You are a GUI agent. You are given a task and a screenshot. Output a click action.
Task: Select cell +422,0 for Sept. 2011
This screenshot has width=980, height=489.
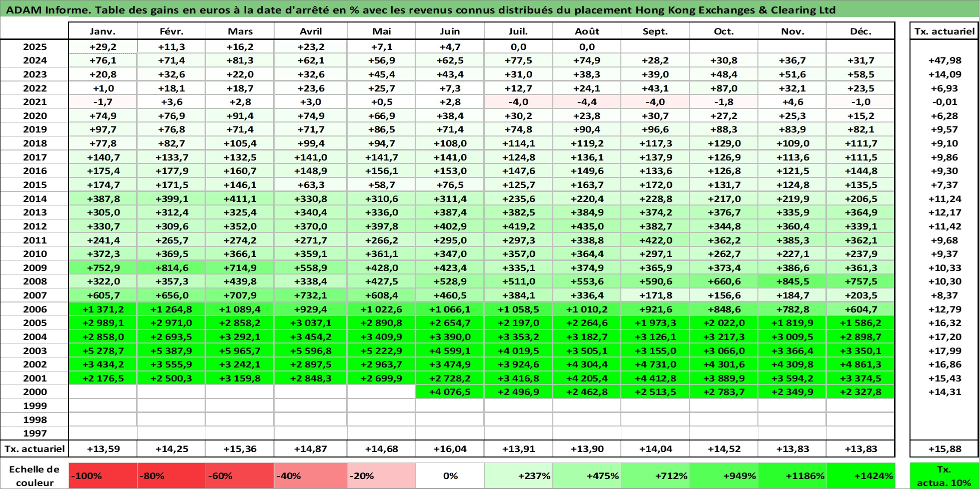[x=655, y=240]
